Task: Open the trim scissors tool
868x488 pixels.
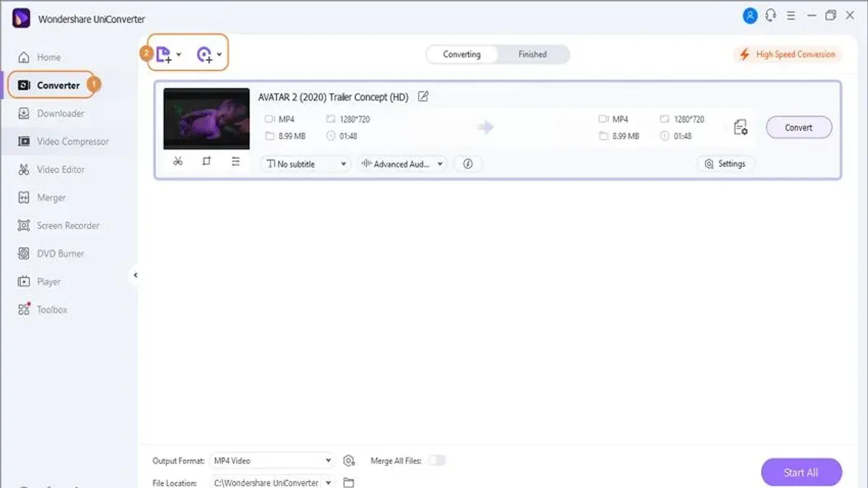Action: click(178, 162)
